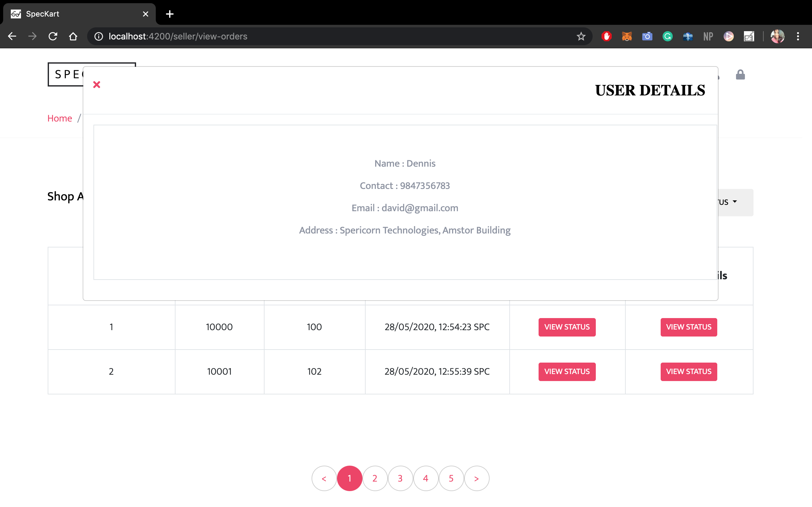Click the lock icon in page header
Image resolution: width=812 pixels, height=507 pixels.
(740, 75)
